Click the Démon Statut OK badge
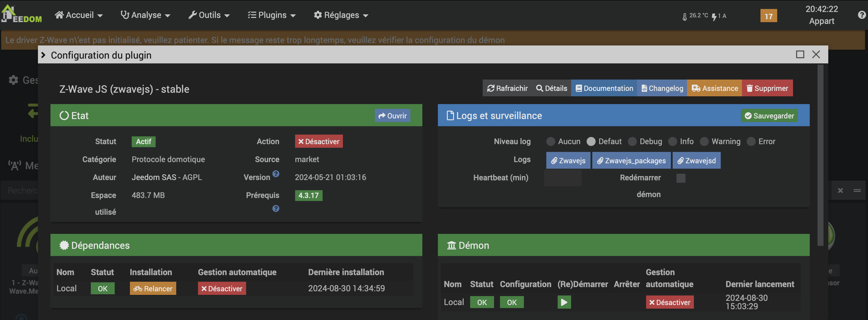 pos(482,302)
